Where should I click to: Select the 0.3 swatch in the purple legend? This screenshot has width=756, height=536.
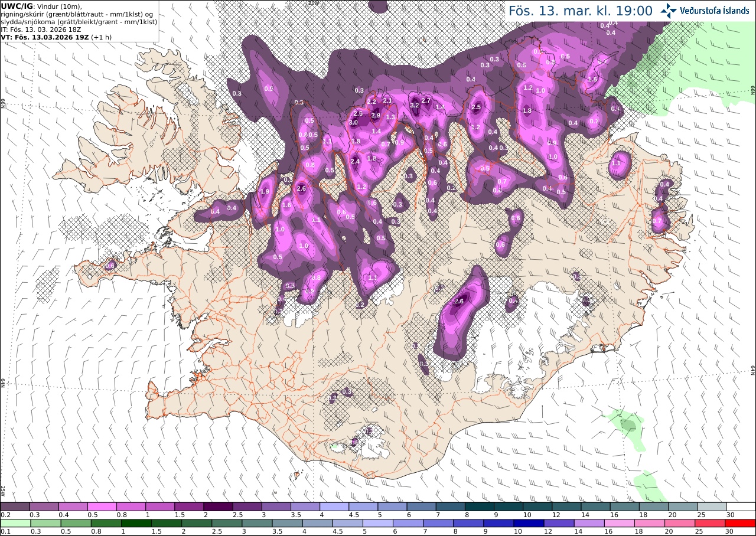44,506
